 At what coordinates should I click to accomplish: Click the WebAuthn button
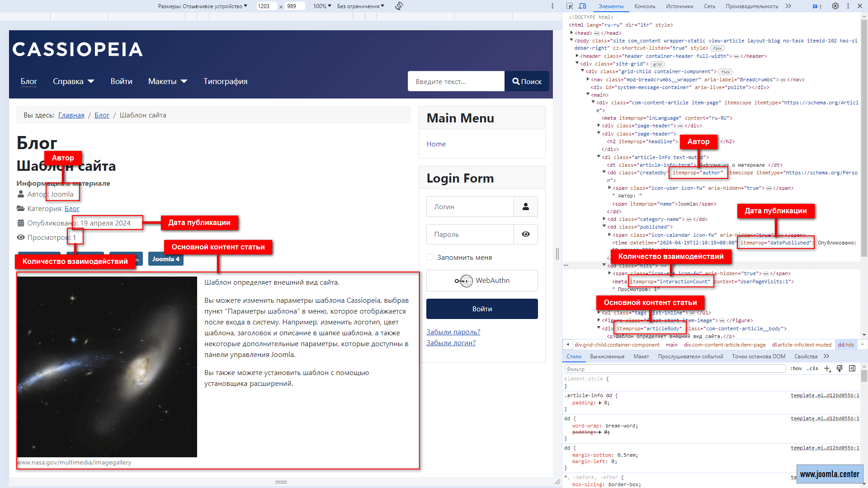coord(482,281)
